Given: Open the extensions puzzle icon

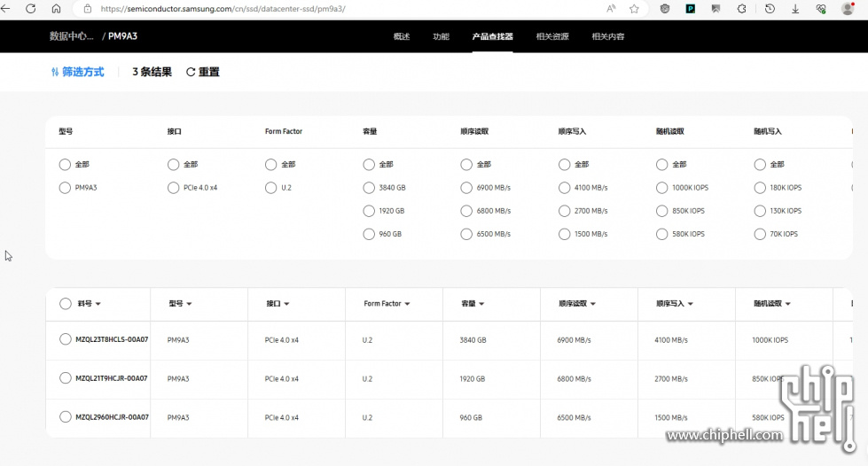Looking at the screenshot, I should click(x=742, y=9).
